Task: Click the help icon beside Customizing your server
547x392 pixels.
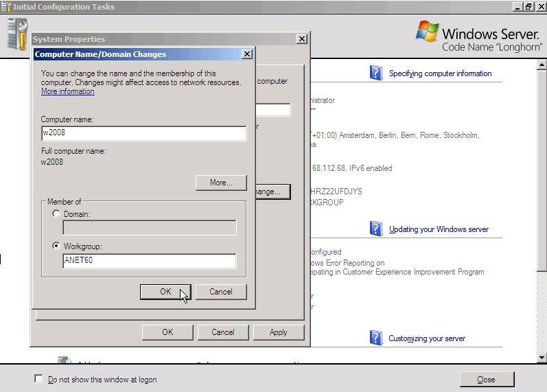Action: coord(376,338)
